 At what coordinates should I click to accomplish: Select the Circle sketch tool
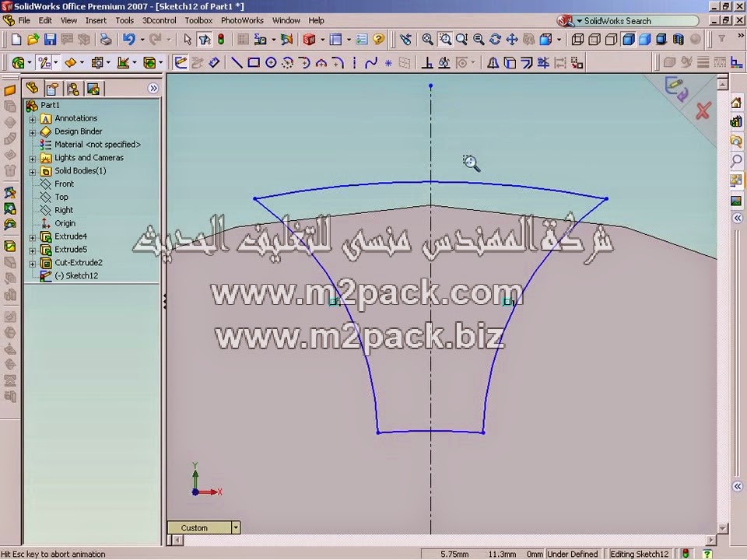[x=271, y=63]
